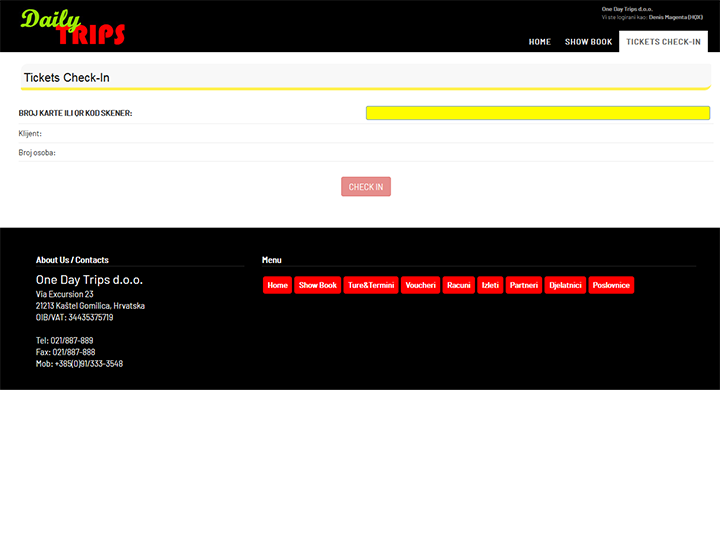
Task: Select Izleti in the footer menu
Action: pyautogui.click(x=490, y=285)
